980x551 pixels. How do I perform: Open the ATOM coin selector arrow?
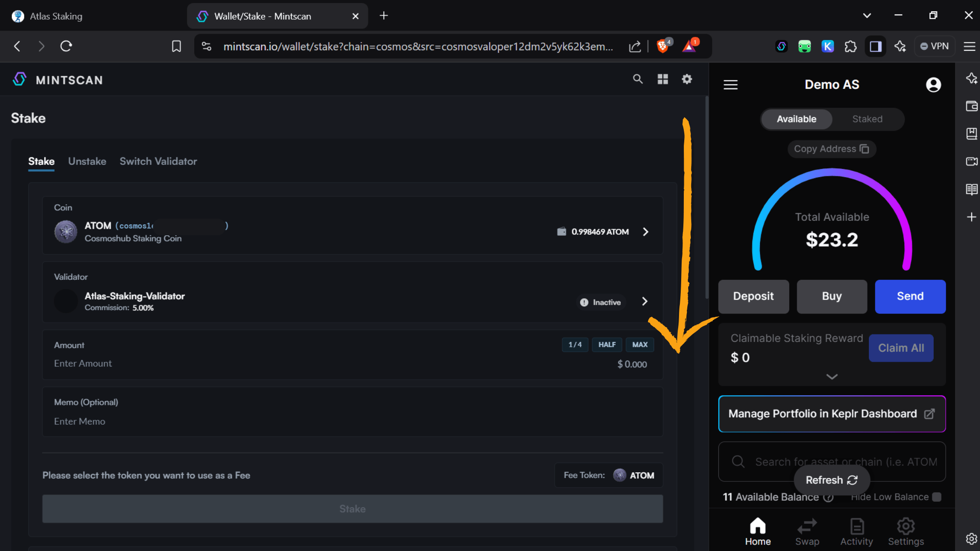pos(645,232)
